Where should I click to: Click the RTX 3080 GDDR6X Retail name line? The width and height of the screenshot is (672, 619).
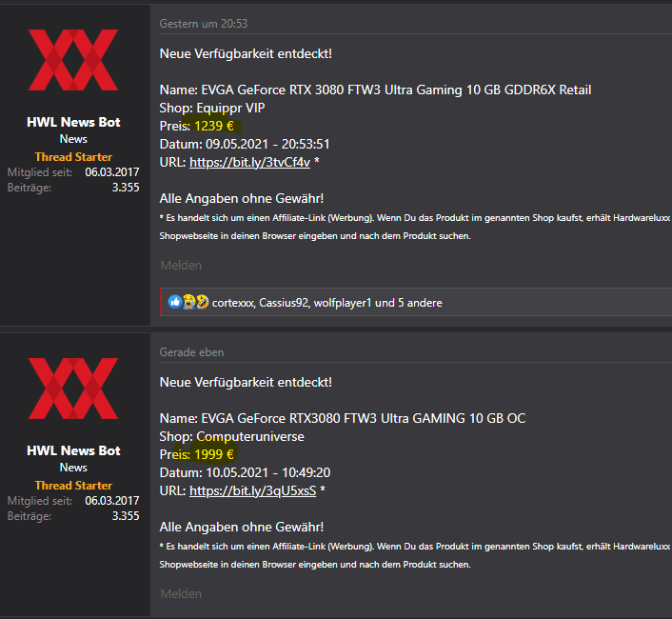pos(375,90)
